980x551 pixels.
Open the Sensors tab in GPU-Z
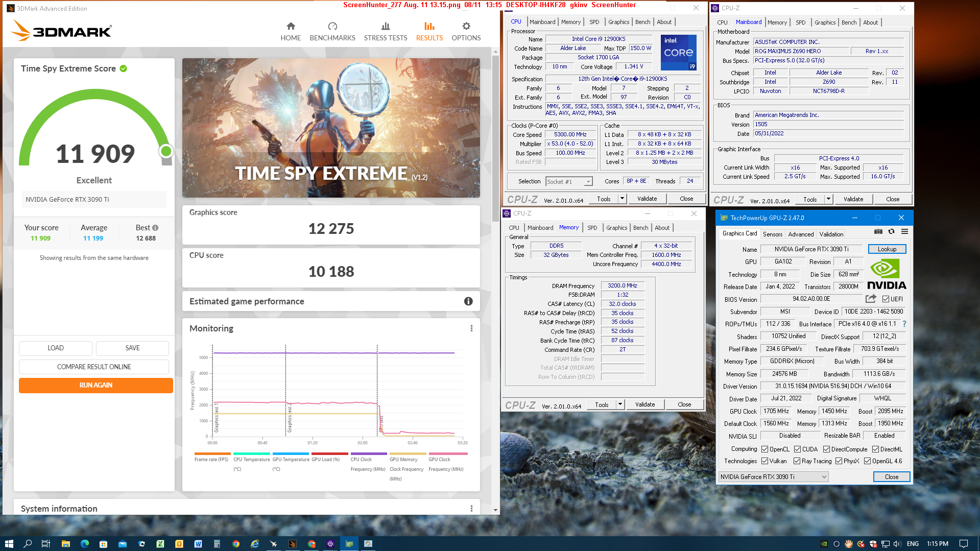[x=772, y=234]
